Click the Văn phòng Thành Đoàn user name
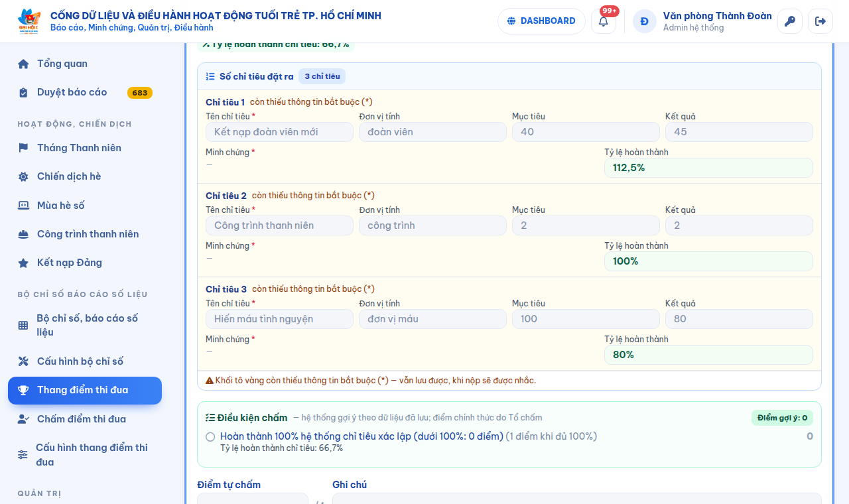The width and height of the screenshot is (849, 504). click(x=718, y=16)
